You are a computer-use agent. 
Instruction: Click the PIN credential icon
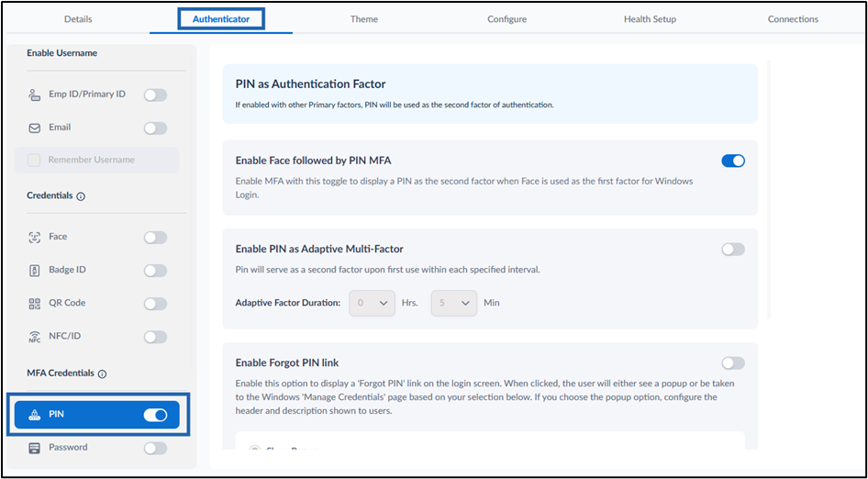34,416
